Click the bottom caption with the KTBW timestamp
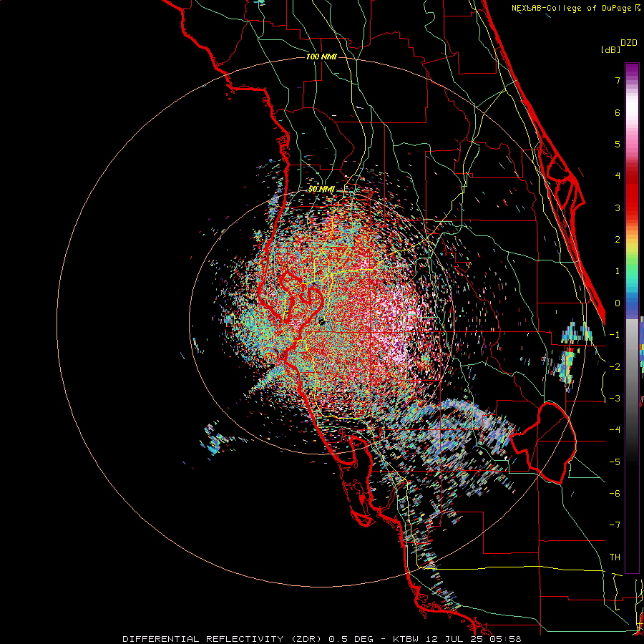 (x=321, y=639)
